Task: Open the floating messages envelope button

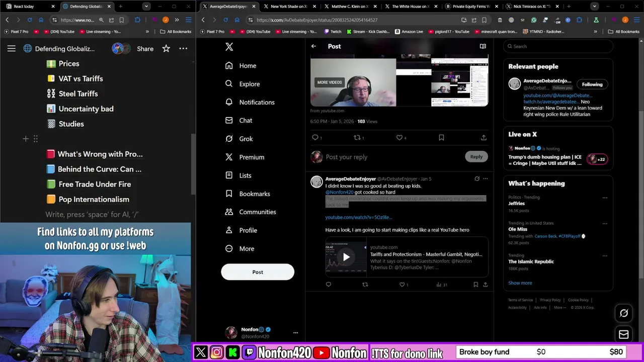Action: tap(624, 334)
